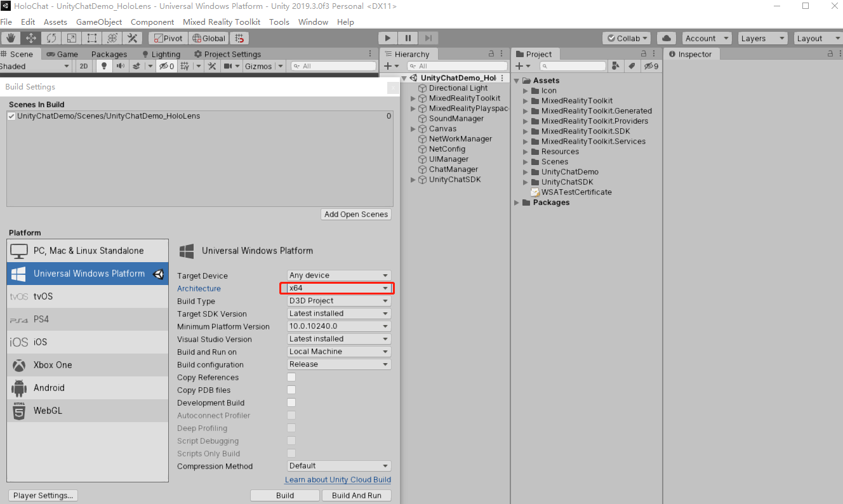Select the Rotate tool

[x=51, y=39]
